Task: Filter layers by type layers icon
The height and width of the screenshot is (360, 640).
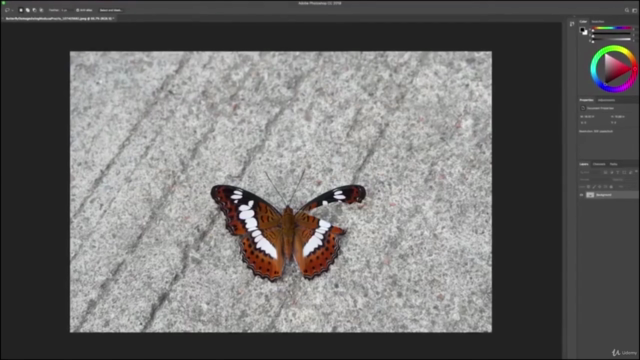Action: [x=618, y=172]
